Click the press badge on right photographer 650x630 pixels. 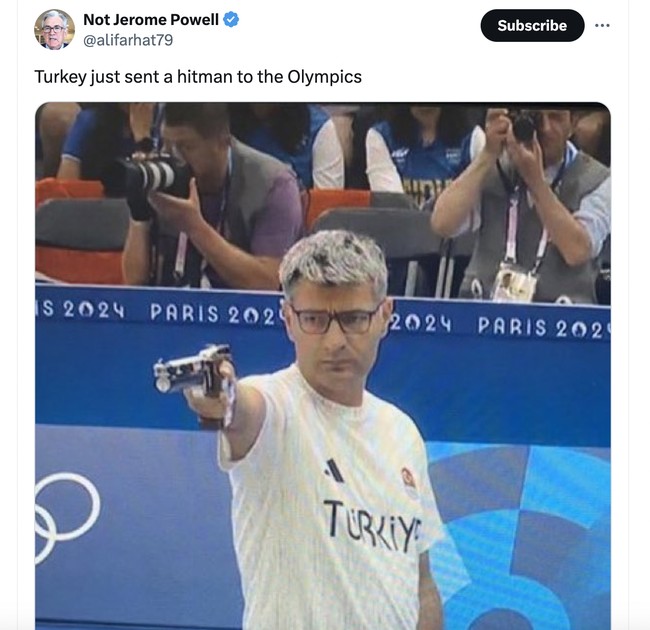point(514,282)
